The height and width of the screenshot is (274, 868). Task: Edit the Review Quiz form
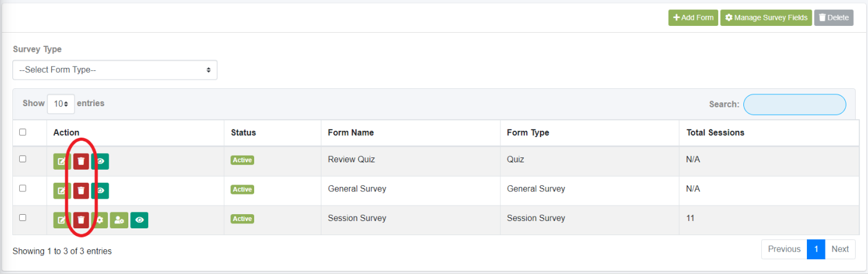coord(62,162)
